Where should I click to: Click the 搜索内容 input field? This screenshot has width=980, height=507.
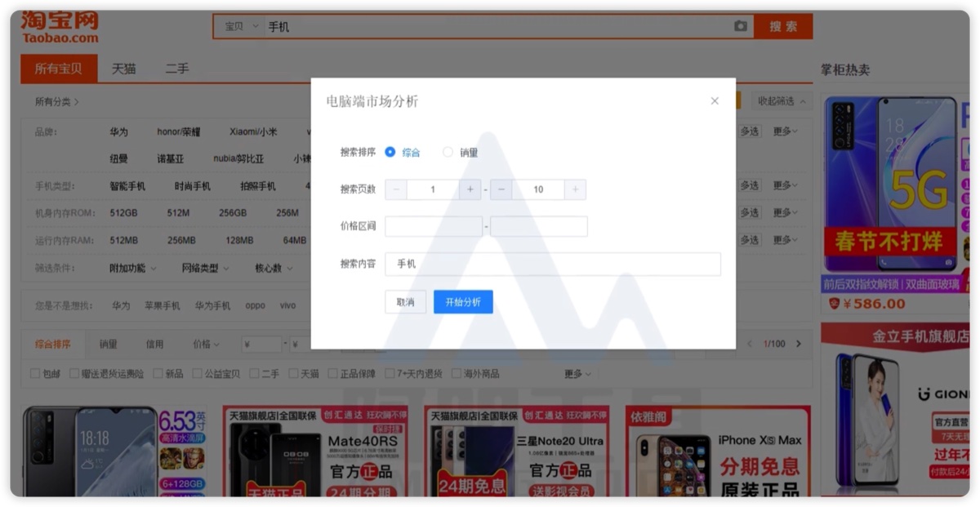[x=553, y=264]
